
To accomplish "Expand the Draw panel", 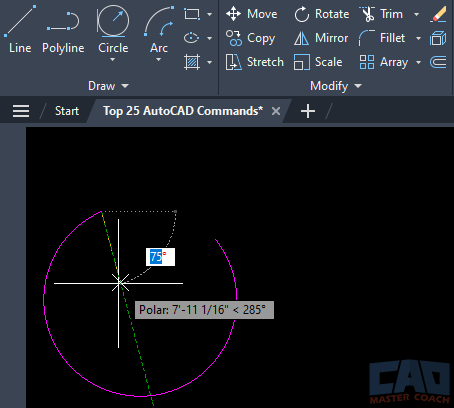I will [x=108, y=86].
